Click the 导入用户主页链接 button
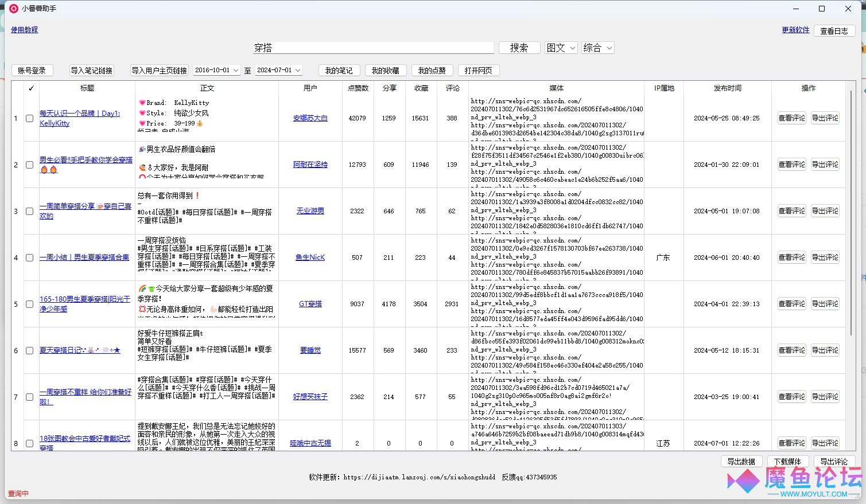This screenshot has height=504, width=866. (160, 71)
